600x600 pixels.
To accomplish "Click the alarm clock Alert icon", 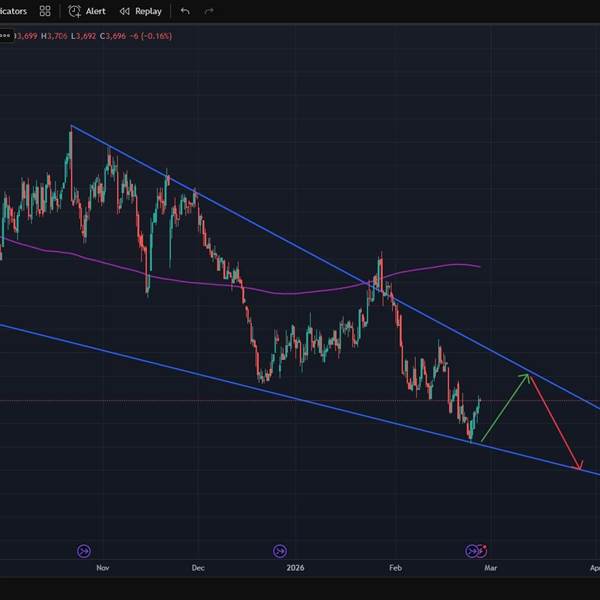I will pos(75,11).
